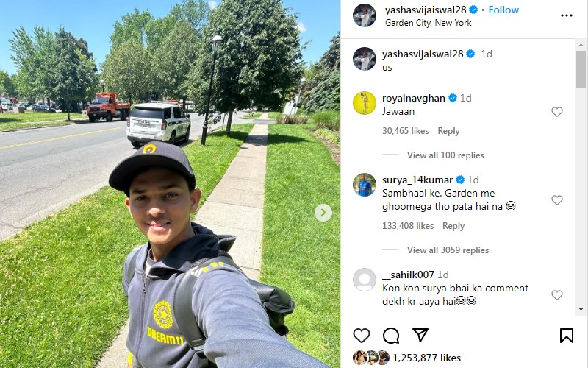Image resolution: width=588 pixels, height=368 pixels.
Task: Save post with the bookmark icon
Action: pos(566,336)
